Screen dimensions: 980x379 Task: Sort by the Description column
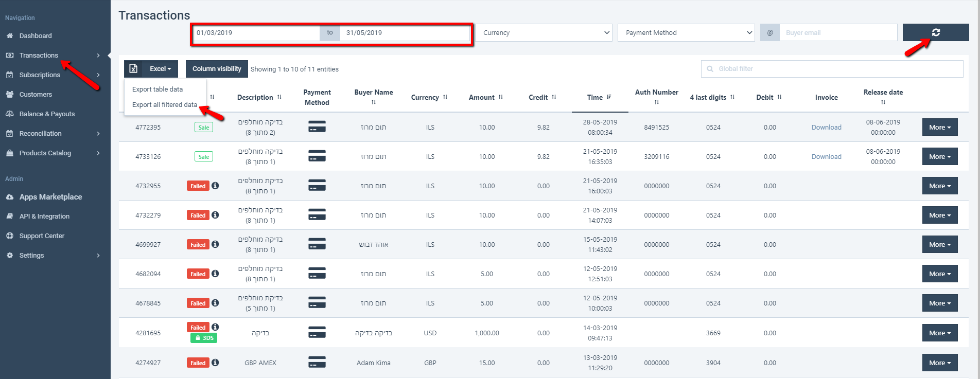click(x=259, y=97)
